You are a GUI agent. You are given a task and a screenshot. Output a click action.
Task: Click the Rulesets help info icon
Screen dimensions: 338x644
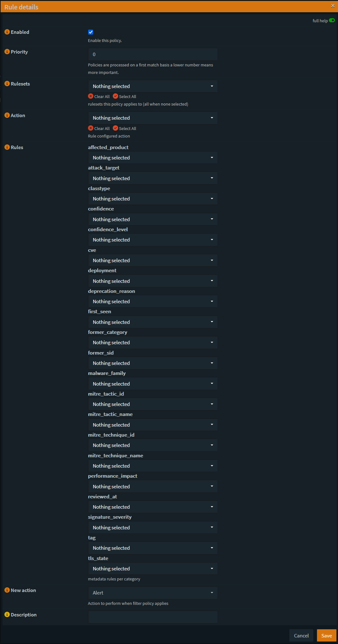7,84
